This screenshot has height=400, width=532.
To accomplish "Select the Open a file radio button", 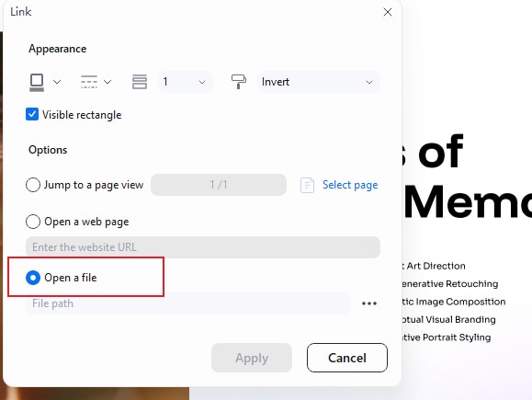I will 33,278.
